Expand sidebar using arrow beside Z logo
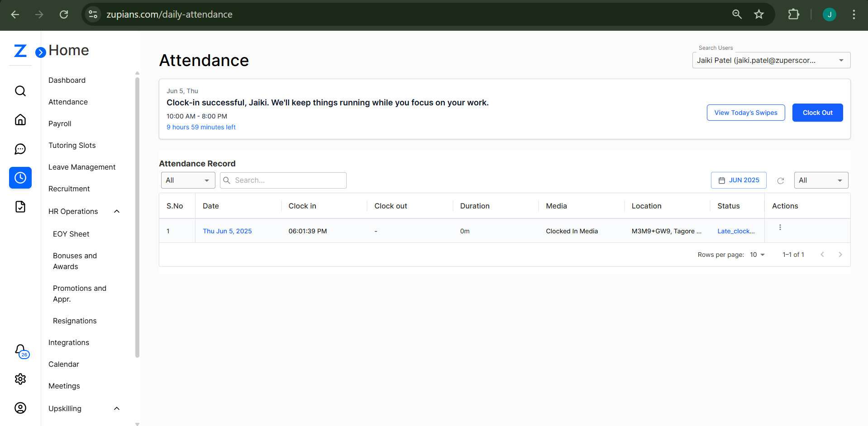The height and width of the screenshot is (426, 868). (40, 52)
